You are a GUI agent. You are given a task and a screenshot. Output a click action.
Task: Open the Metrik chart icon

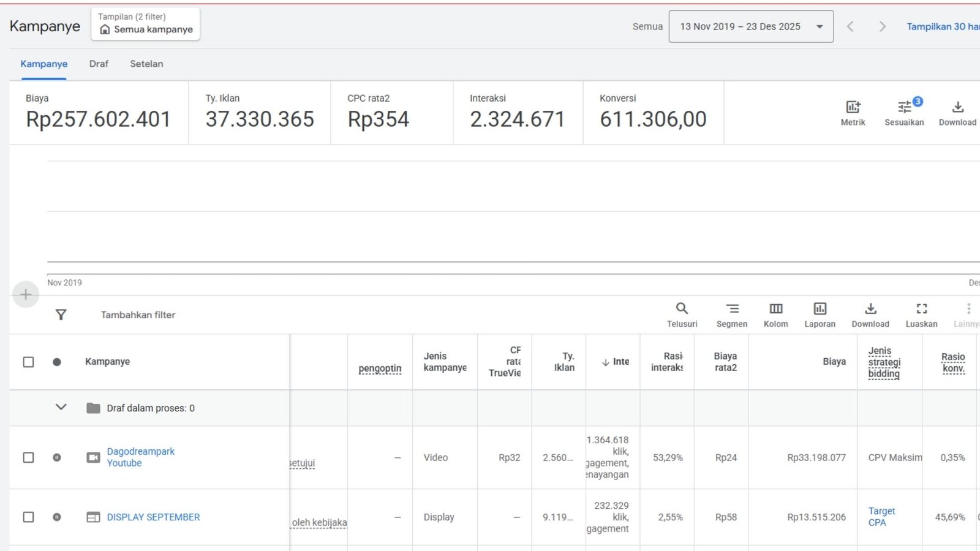click(853, 108)
